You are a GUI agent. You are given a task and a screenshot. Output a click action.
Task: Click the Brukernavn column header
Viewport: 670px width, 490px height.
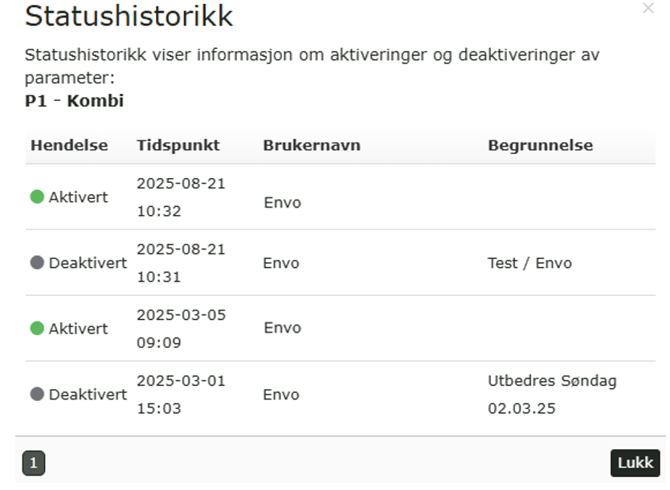[311, 146]
